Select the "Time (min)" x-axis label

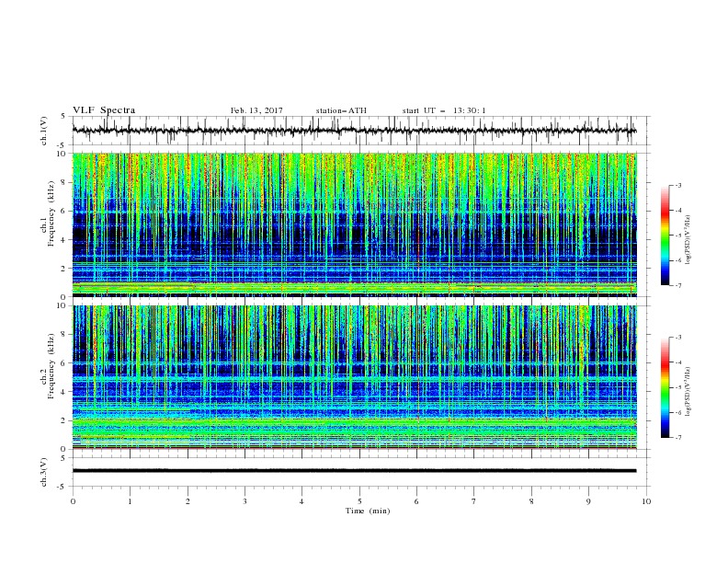(368, 511)
